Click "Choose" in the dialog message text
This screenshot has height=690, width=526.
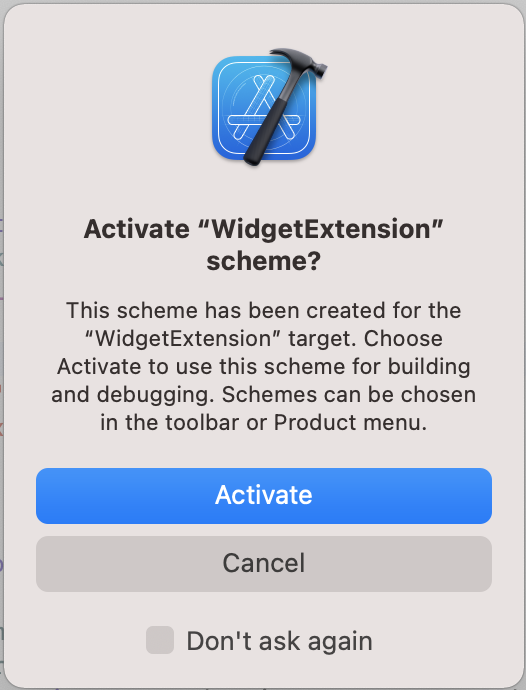pos(403,338)
